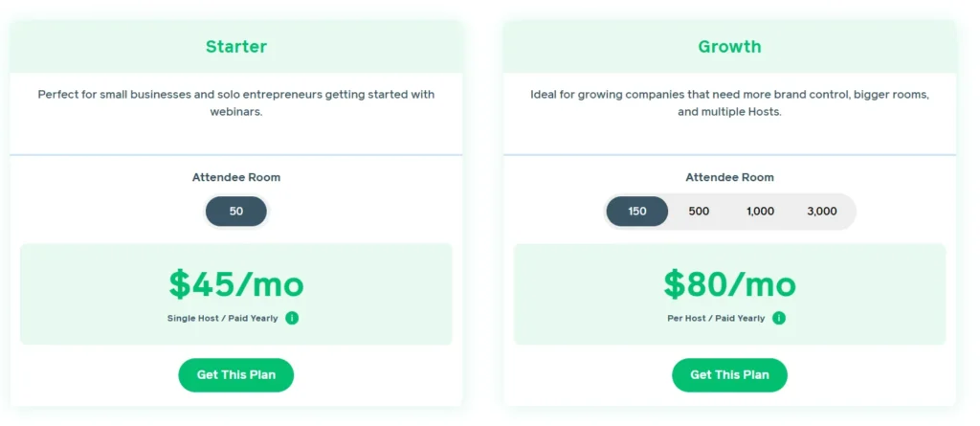Click the info icon beside Single Host / Paid Yearly

(x=292, y=318)
